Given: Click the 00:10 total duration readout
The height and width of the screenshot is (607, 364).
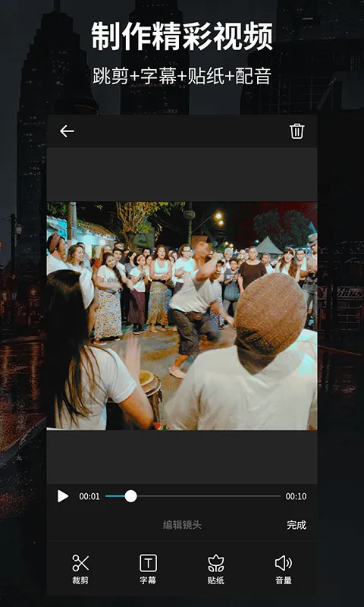Looking at the screenshot, I should (296, 496).
